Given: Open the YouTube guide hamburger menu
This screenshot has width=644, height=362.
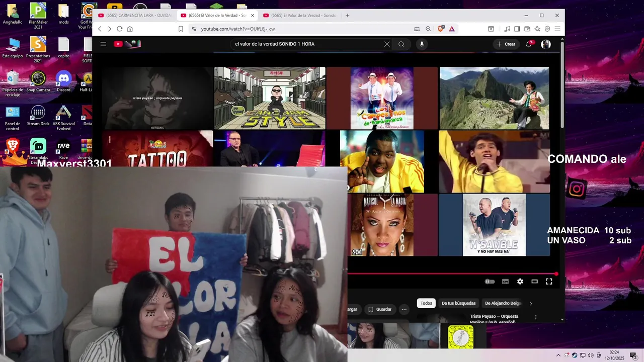Looking at the screenshot, I should 103,44.
